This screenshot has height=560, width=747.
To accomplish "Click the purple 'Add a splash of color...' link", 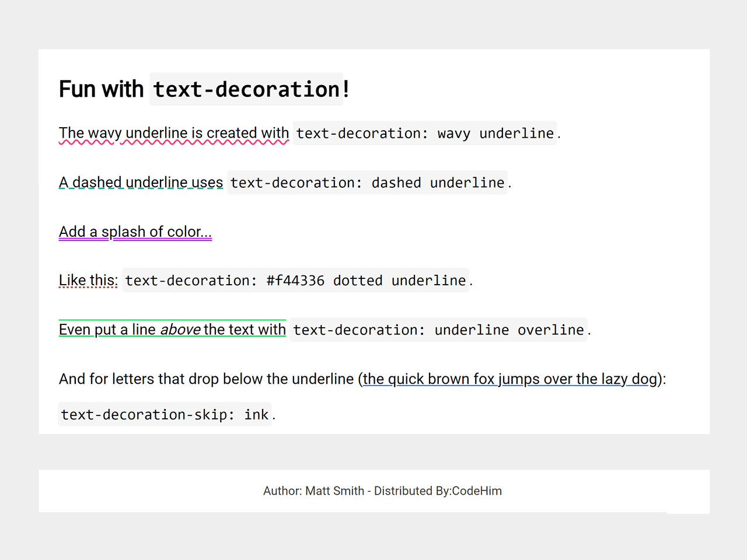I will tap(134, 232).
